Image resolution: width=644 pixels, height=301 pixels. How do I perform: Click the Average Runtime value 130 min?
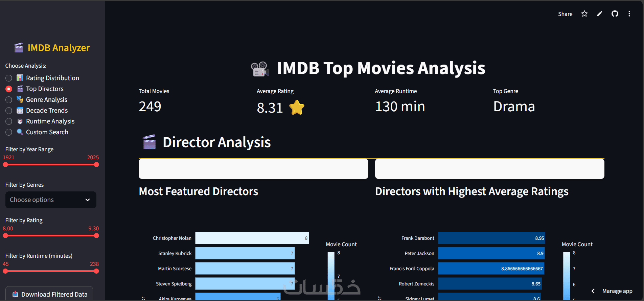(400, 107)
